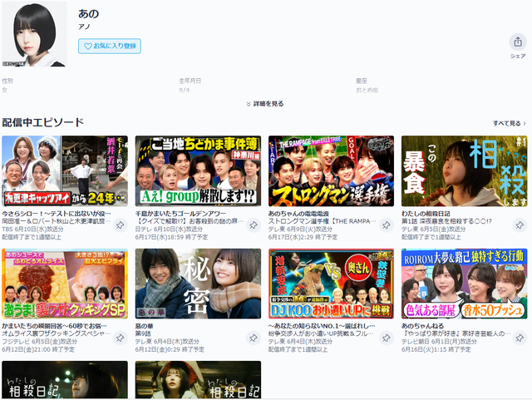
Task: Open the Aぇ! group解散します thumbnail
Action: [x=198, y=170]
